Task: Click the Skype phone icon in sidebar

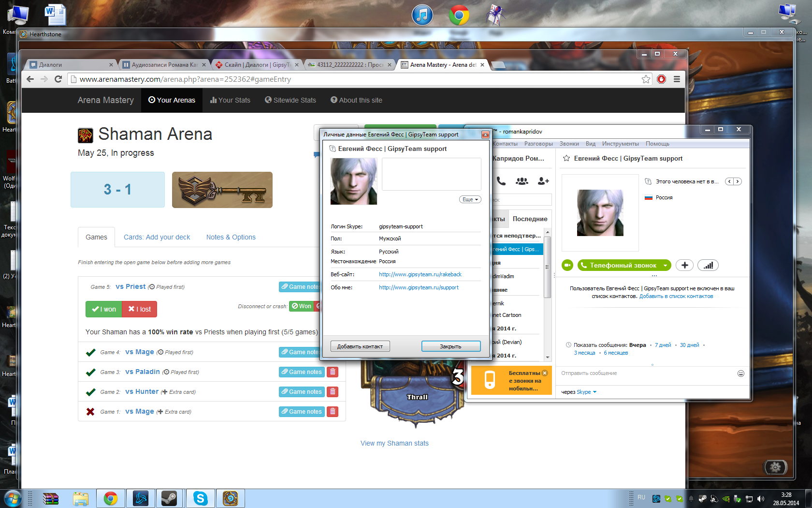Action: pyautogui.click(x=501, y=181)
